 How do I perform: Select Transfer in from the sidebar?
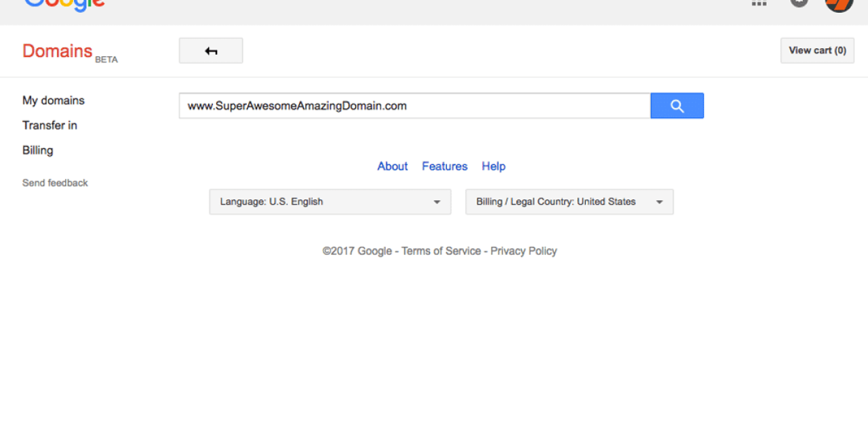click(50, 125)
